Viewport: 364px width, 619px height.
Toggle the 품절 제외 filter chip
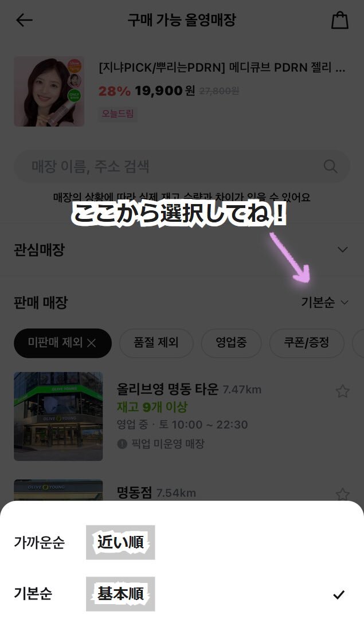point(156,343)
